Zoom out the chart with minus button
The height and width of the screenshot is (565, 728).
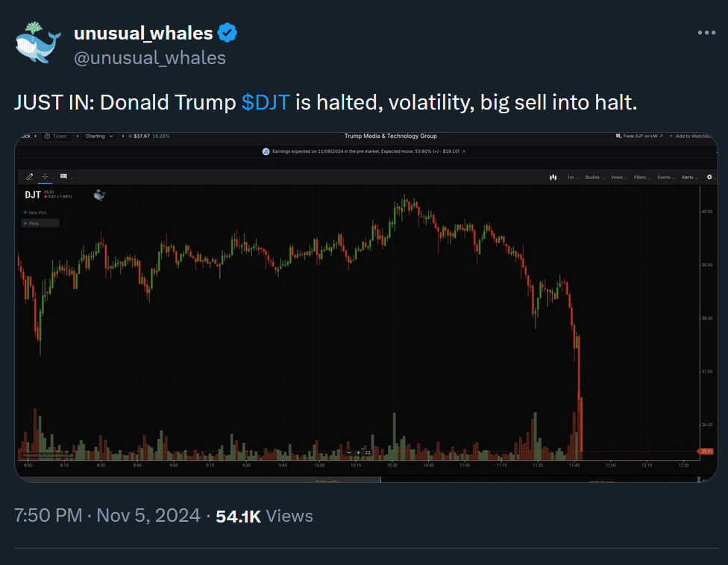tap(348, 452)
